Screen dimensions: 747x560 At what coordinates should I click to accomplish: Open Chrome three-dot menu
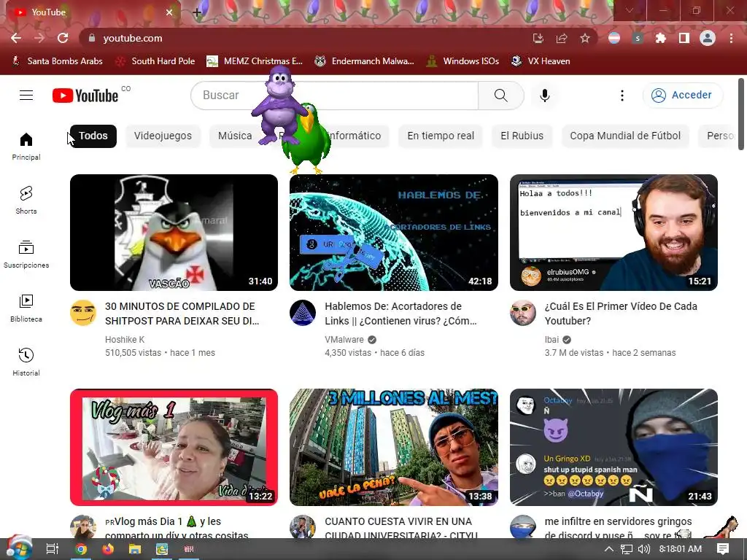point(731,38)
